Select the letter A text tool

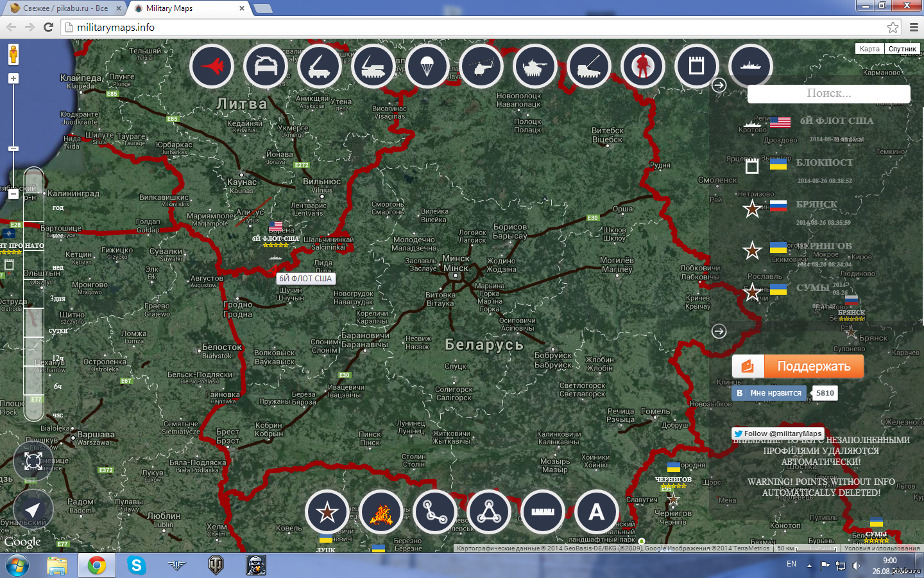tap(597, 512)
